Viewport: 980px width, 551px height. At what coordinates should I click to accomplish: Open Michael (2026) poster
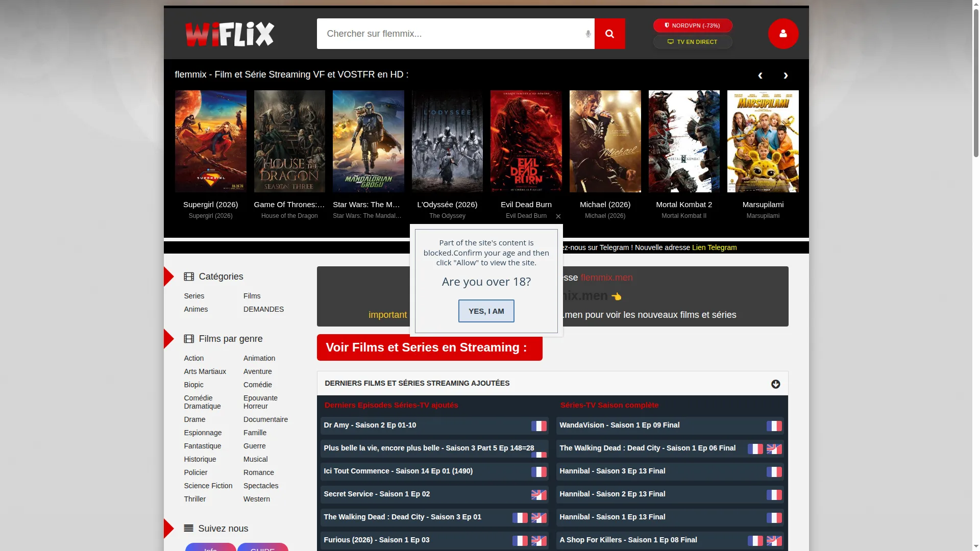point(605,141)
